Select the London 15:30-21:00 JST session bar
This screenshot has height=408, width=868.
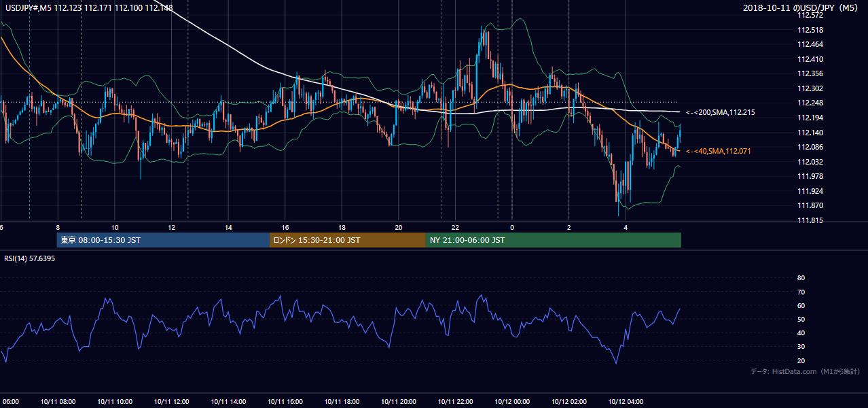coord(348,240)
